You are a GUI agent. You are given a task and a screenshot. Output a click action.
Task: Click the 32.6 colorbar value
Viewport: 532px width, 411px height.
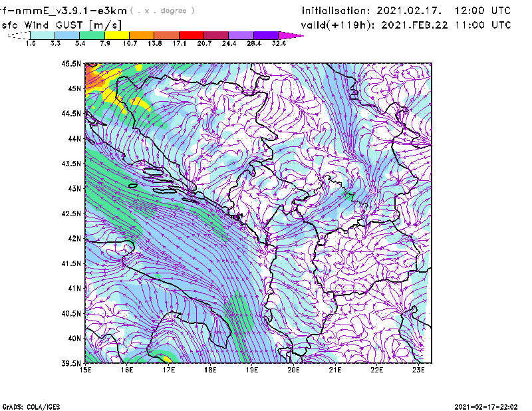coord(279,43)
